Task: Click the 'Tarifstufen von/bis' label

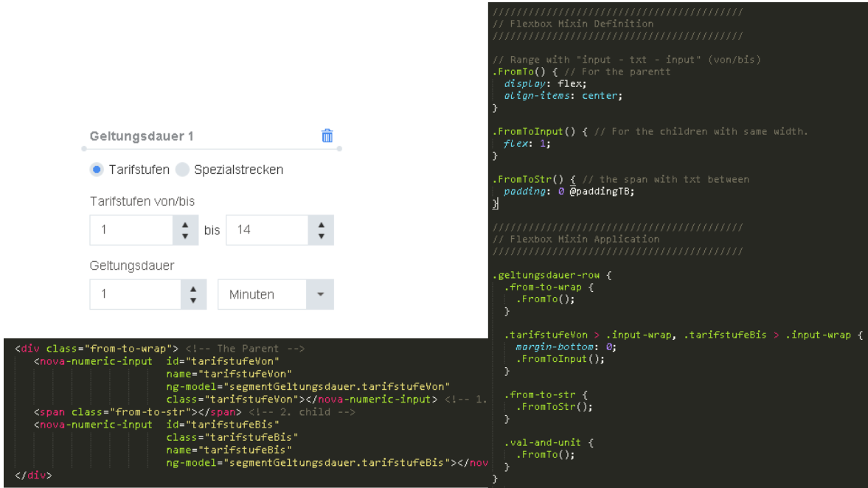Action: pyautogui.click(x=142, y=201)
